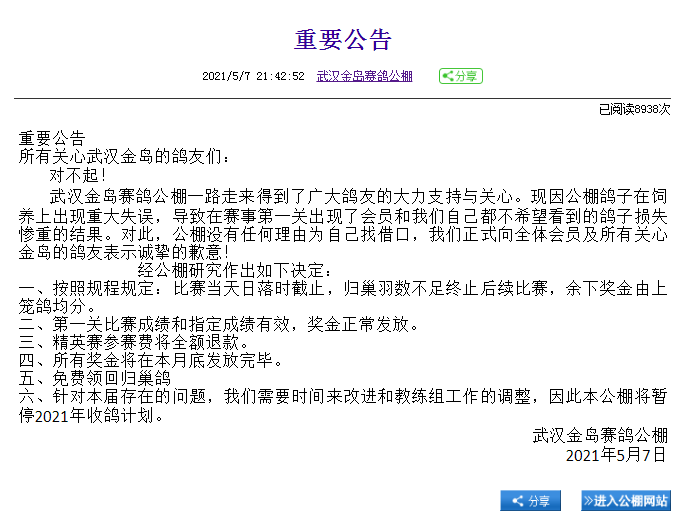This screenshot has height=525, width=679.
Task: Click item 四、所有奖金将在本月底发放完毕。
Action: tap(151, 360)
